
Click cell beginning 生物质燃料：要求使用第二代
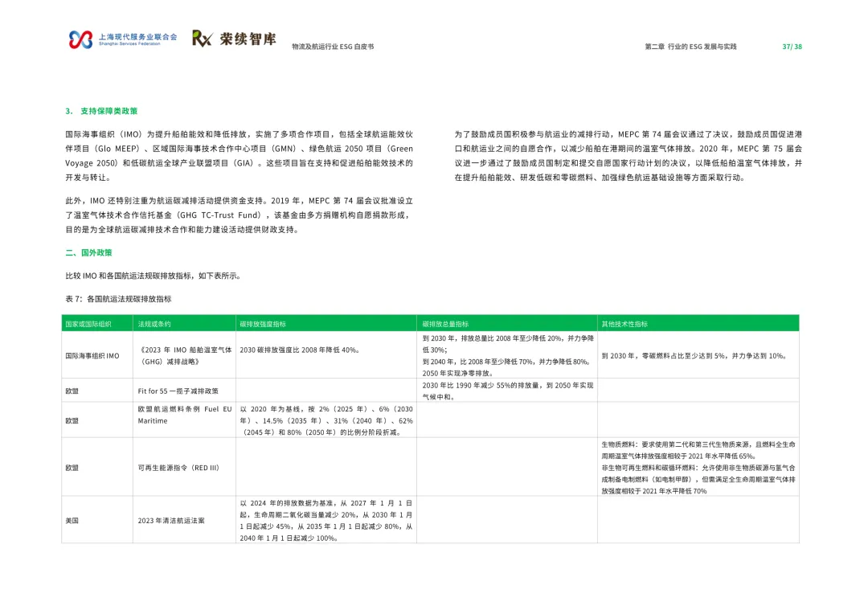(x=698, y=468)
